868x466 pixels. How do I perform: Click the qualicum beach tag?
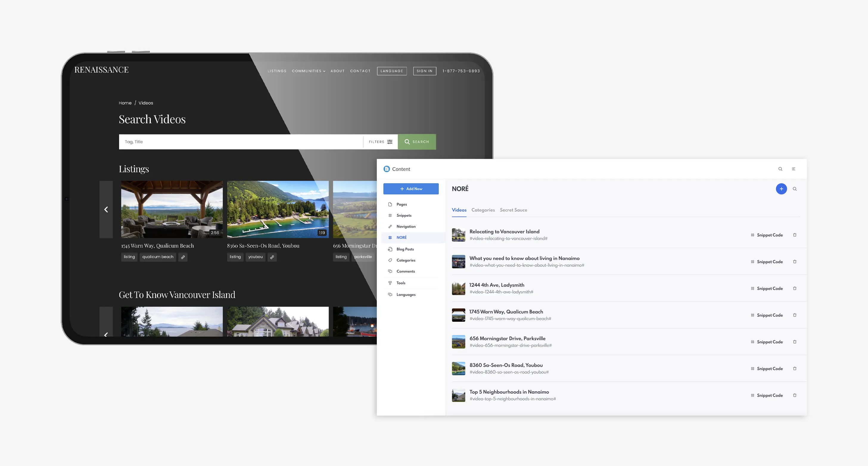(x=158, y=257)
